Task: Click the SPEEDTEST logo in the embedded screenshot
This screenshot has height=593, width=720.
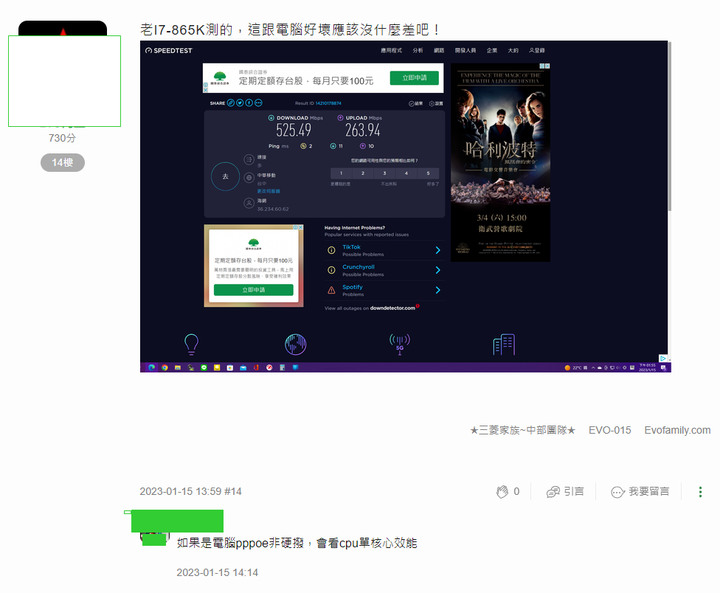Action: coord(169,51)
